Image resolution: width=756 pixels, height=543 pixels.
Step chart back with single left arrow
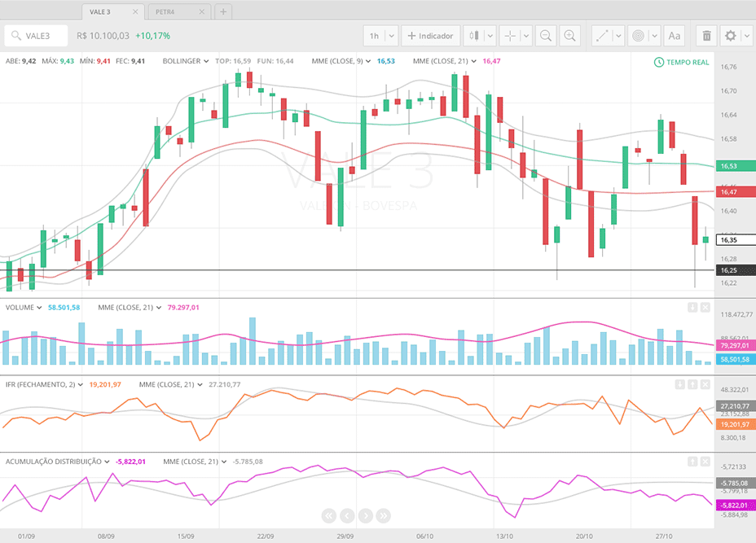[x=347, y=516]
